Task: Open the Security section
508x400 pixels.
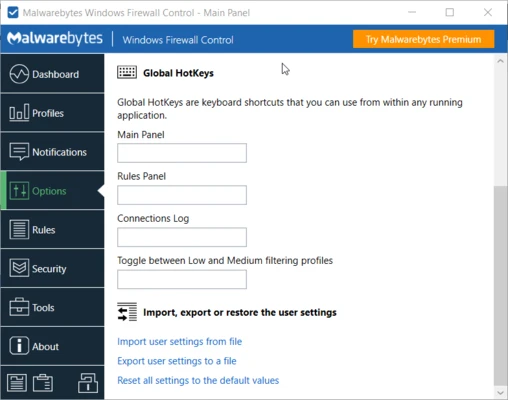Action: [53, 268]
